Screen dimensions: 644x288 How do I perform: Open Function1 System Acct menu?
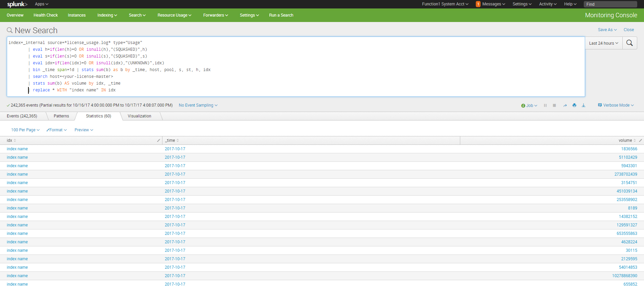445,4
